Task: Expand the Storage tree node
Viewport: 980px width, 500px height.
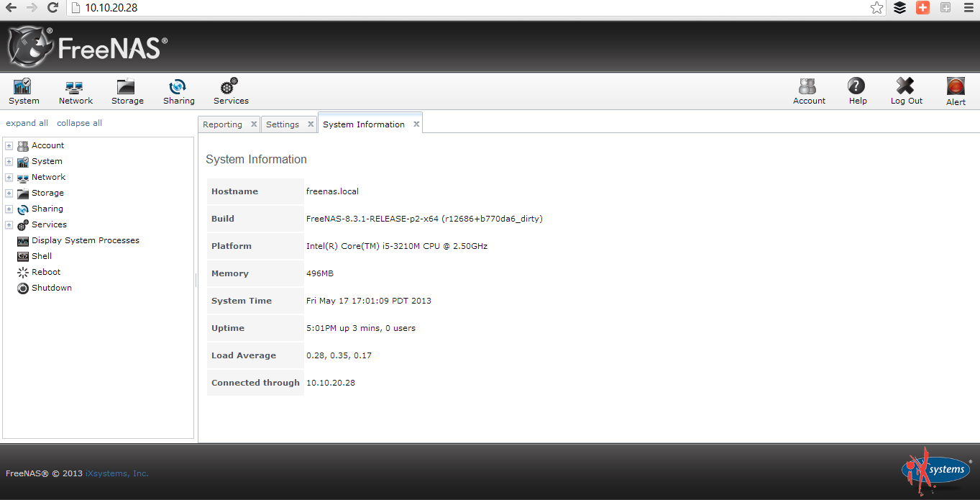Action: [8, 193]
